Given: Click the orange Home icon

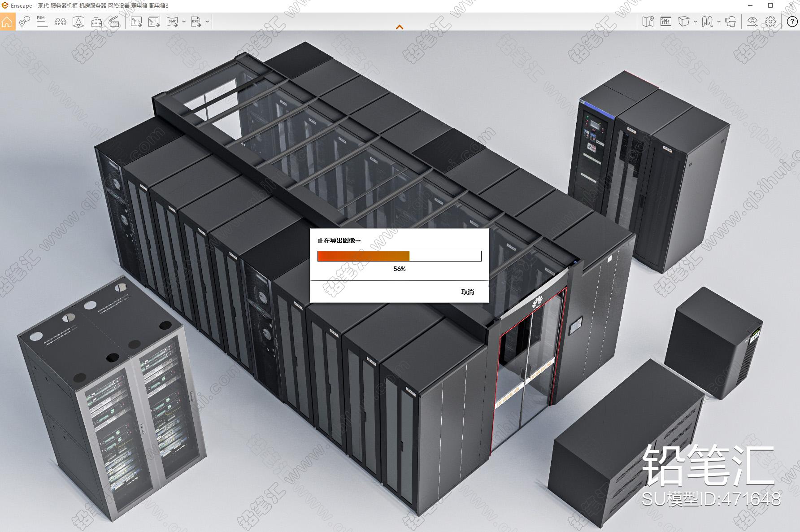Looking at the screenshot, I should point(7,22).
